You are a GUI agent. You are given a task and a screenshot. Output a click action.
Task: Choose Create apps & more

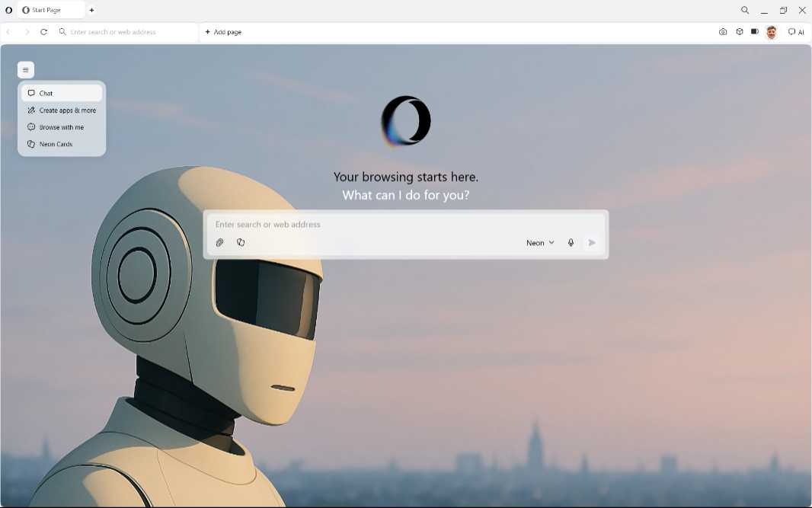[x=62, y=110]
